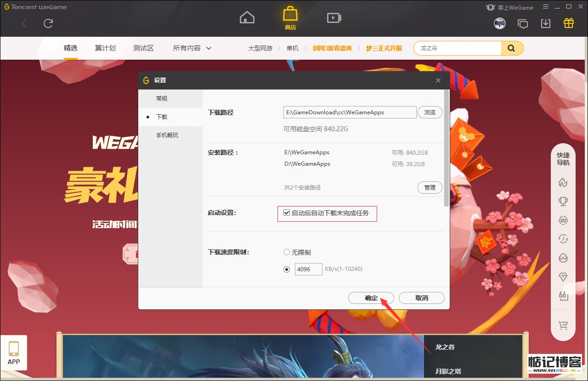Open the 精选 tab

pyautogui.click(x=71, y=48)
